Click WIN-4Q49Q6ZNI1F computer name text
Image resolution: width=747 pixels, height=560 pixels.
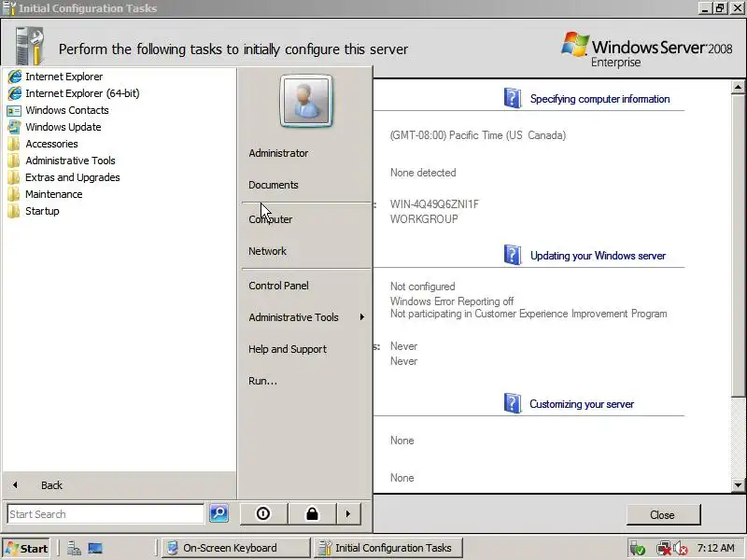coord(434,204)
